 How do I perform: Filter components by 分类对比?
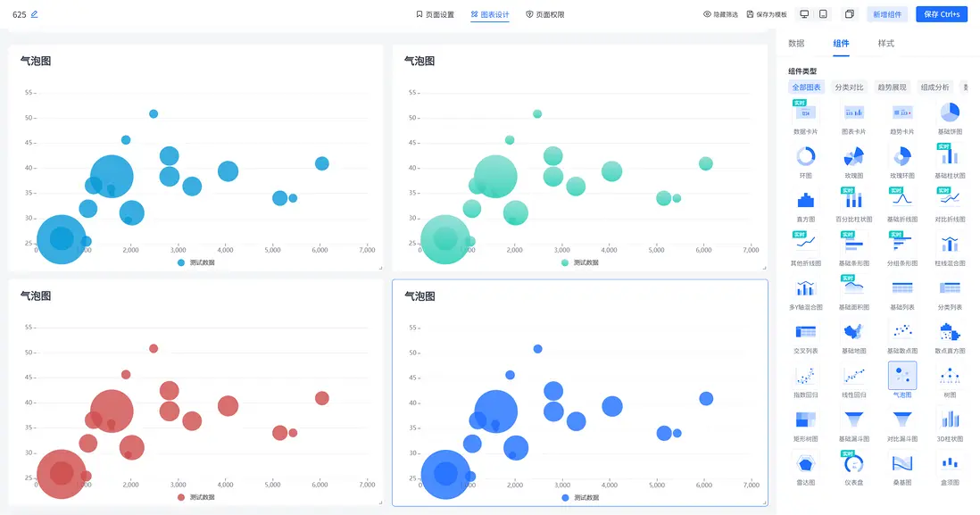pos(849,87)
